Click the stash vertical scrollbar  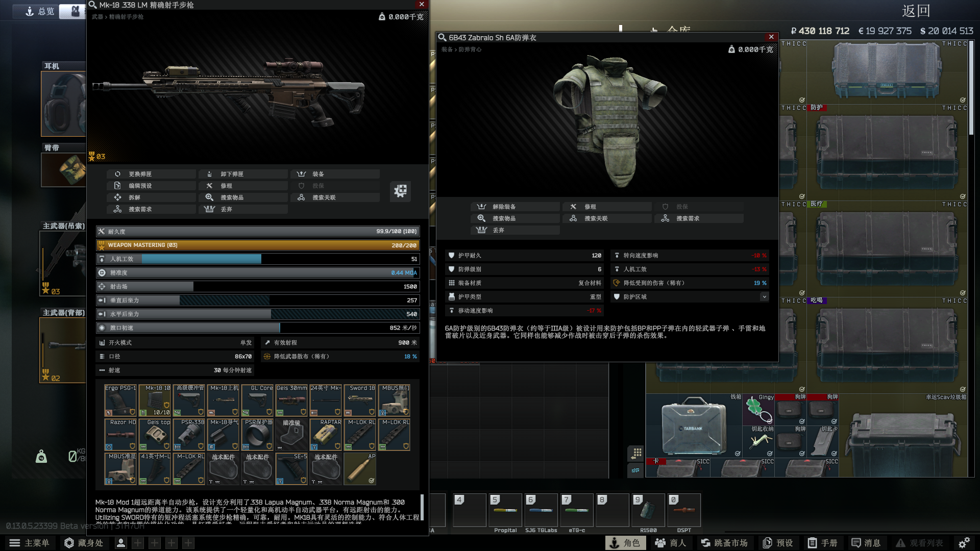971,88
